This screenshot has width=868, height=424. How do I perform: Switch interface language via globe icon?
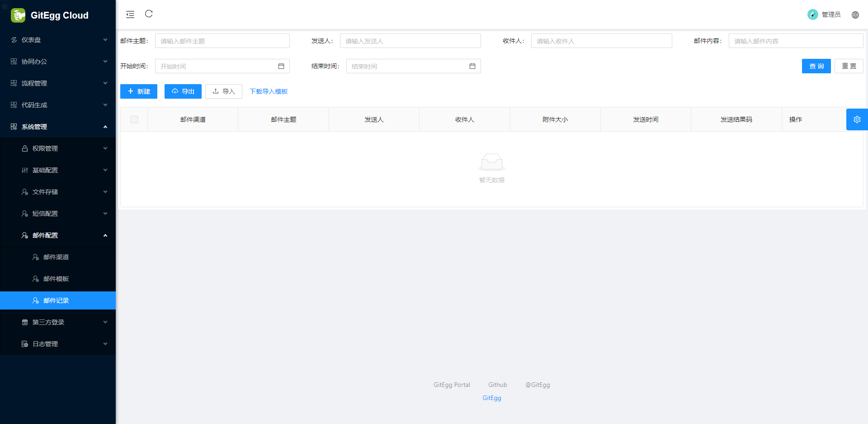pos(855,14)
